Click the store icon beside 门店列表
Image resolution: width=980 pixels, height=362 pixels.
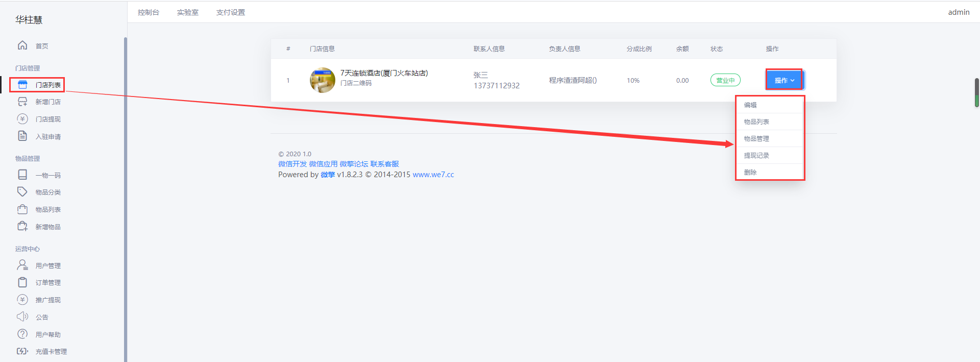[22, 85]
